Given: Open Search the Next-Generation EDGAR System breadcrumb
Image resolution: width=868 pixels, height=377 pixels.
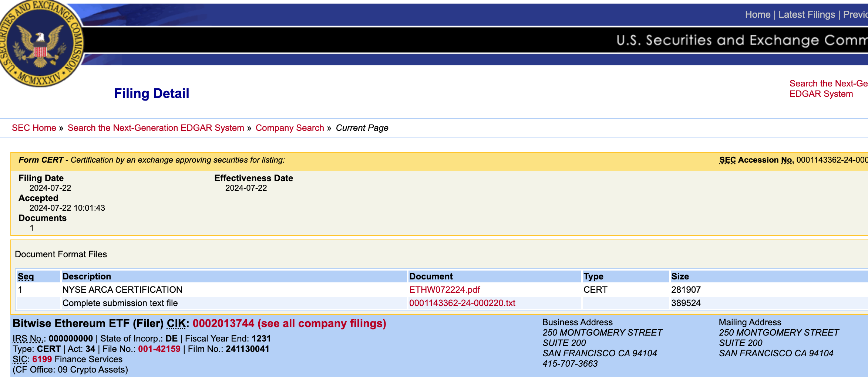Looking at the screenshot, I should [156, 128].
